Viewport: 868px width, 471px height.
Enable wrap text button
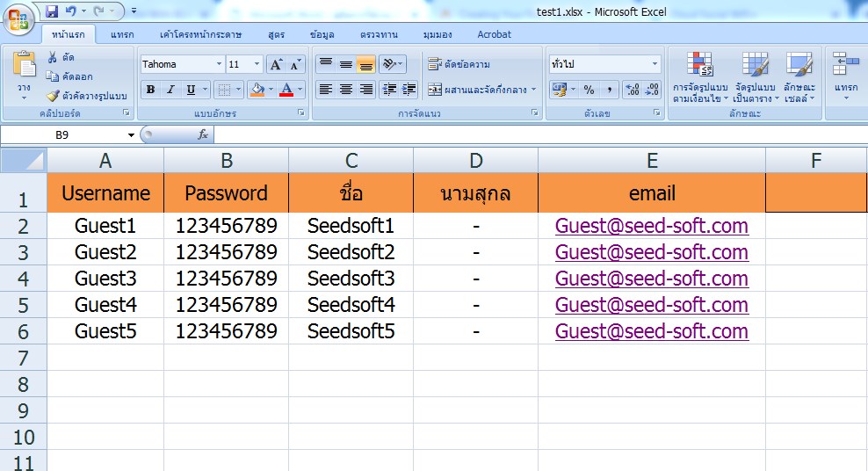[x=459, y=64]
